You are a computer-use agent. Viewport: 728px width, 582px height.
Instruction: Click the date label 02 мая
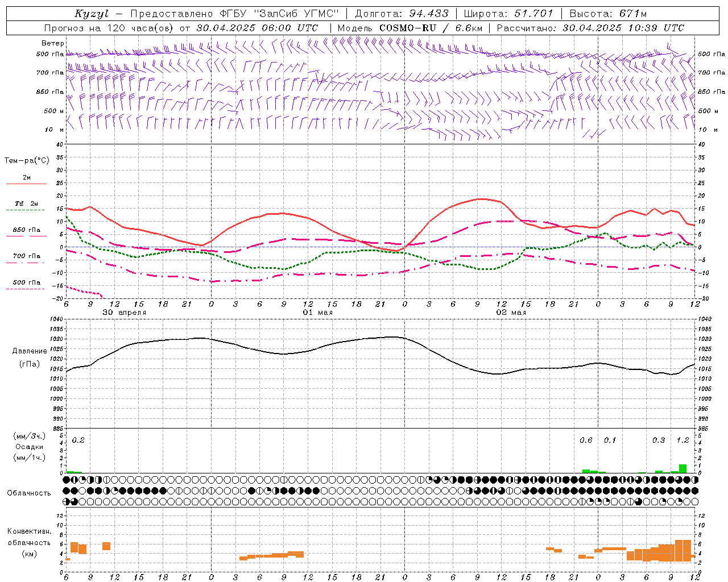click(511, 313)
